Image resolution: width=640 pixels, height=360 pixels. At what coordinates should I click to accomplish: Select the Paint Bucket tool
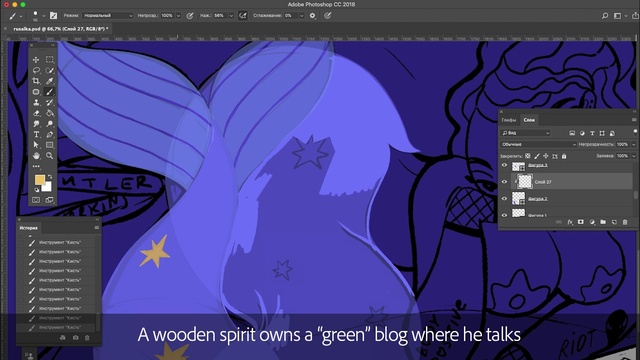(49, 113)
